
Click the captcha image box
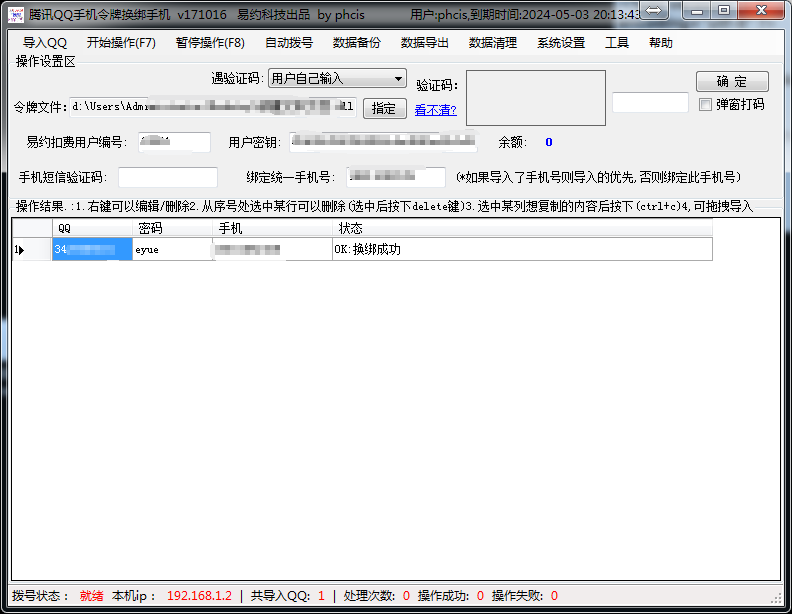(535, 98)
